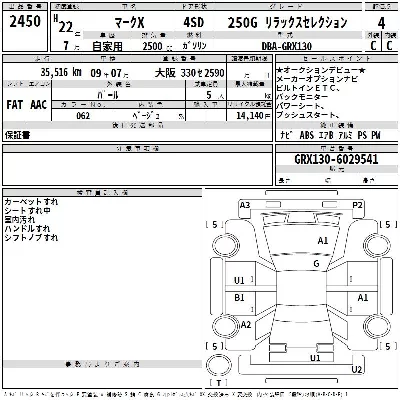The height and width of the screenshot is (400, 400).
Task: Click the plate number 大阪 330 せ 2590
Action: tap(189, 73)
